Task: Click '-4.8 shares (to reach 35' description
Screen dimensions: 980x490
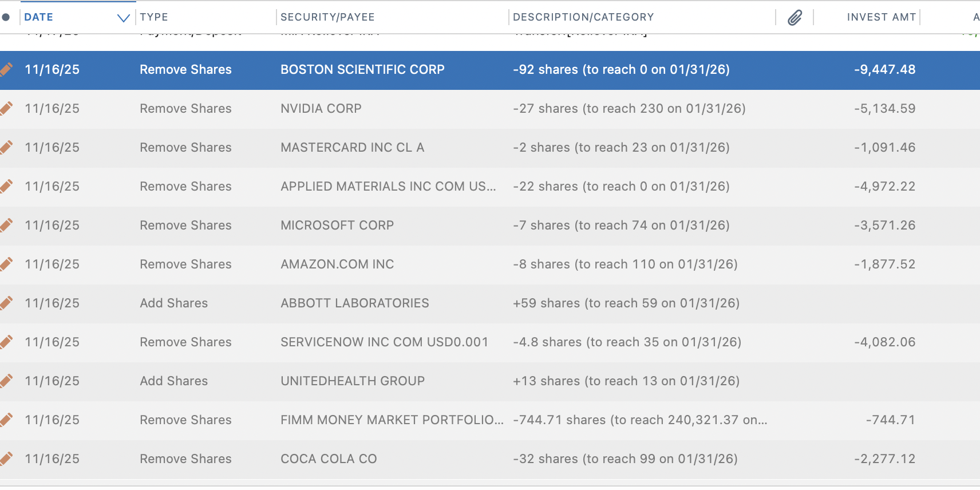Action: click(x=627, y=342)
